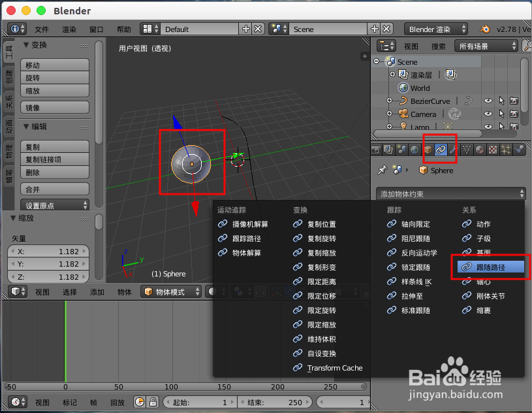Click the 起始 start frame input field
This screenshot has width=532, height=413.
pos(199,402)
